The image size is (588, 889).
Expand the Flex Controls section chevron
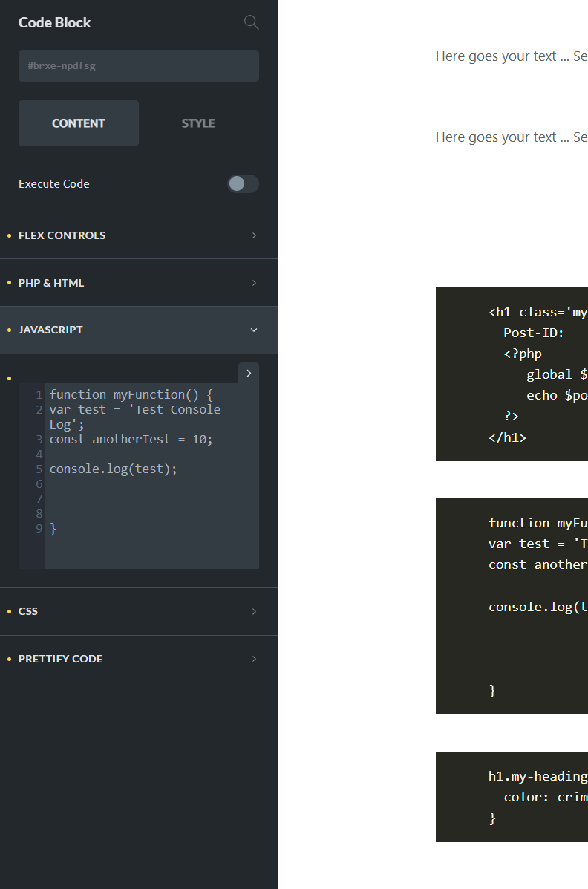pos(254,235)
